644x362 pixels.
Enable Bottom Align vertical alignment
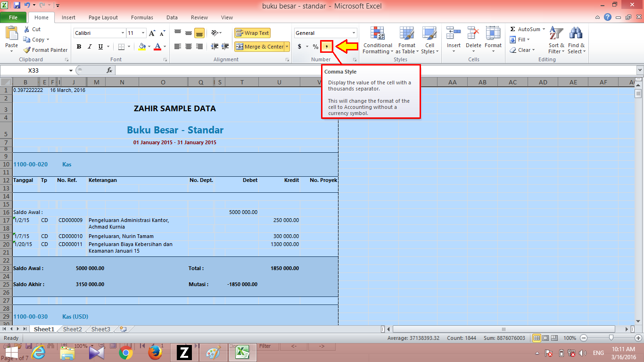click(199, 33)
